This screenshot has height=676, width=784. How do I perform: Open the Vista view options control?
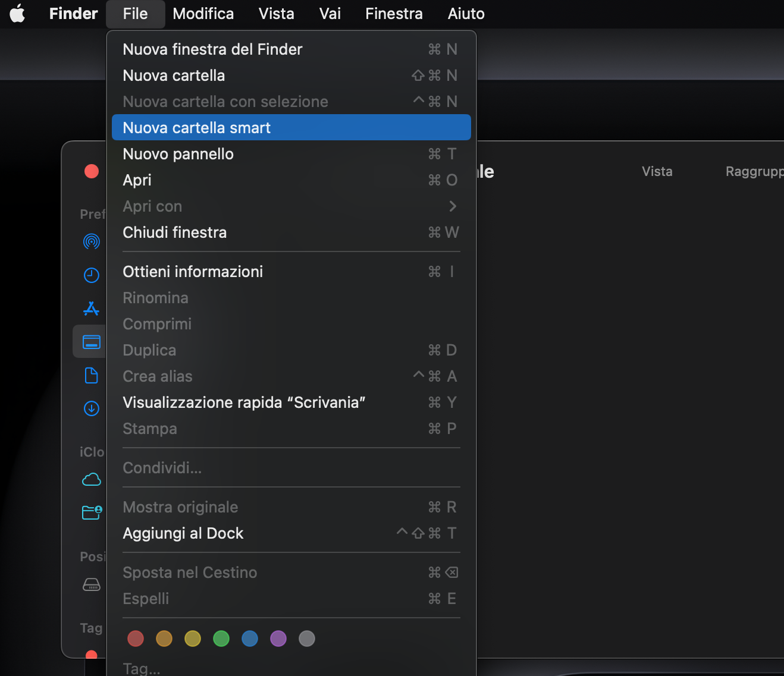tap(657, 171)
